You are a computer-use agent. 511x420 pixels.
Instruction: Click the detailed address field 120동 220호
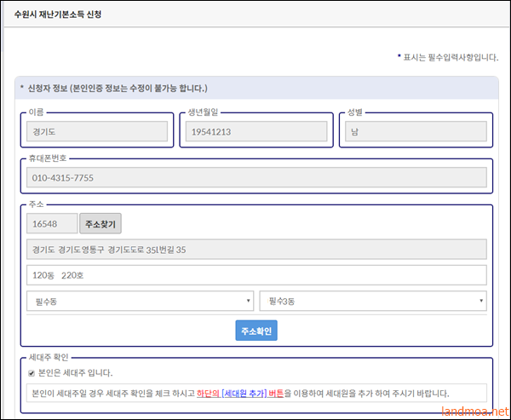[x=256, y=275]
